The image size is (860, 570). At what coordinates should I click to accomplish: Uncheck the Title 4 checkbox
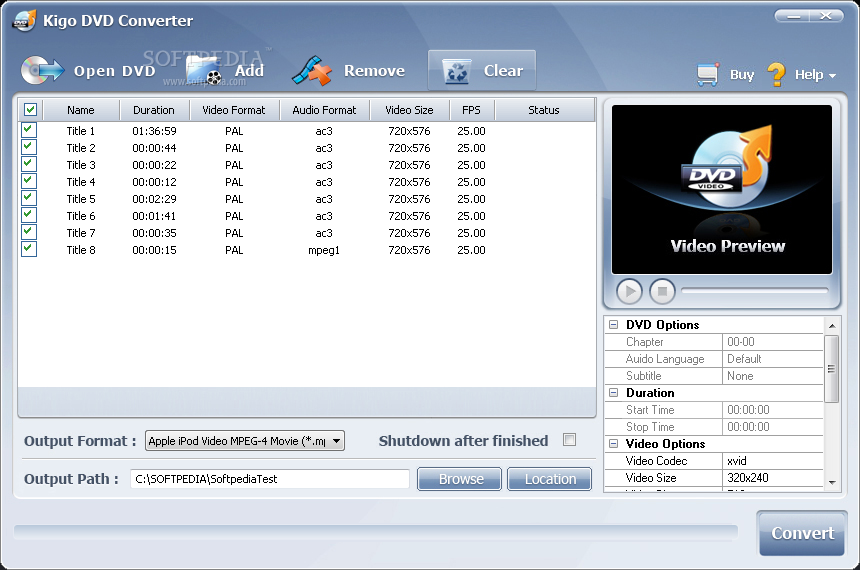tap(29, 181)
